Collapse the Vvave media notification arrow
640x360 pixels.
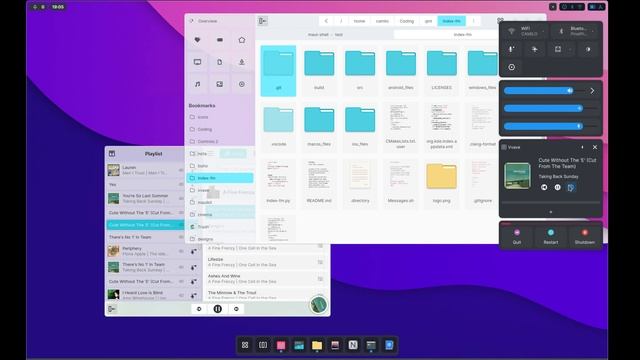click(582, 147)
